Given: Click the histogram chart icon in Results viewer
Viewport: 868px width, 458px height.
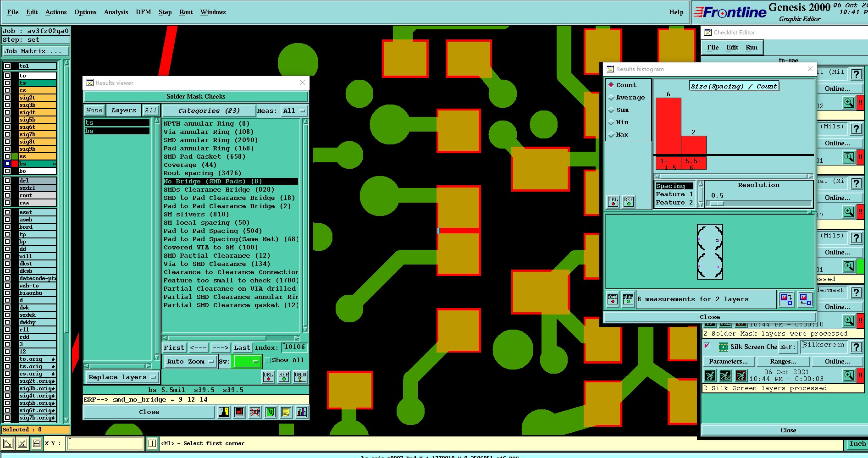Looking at the screenshot, I should click(x=302, y=412).
